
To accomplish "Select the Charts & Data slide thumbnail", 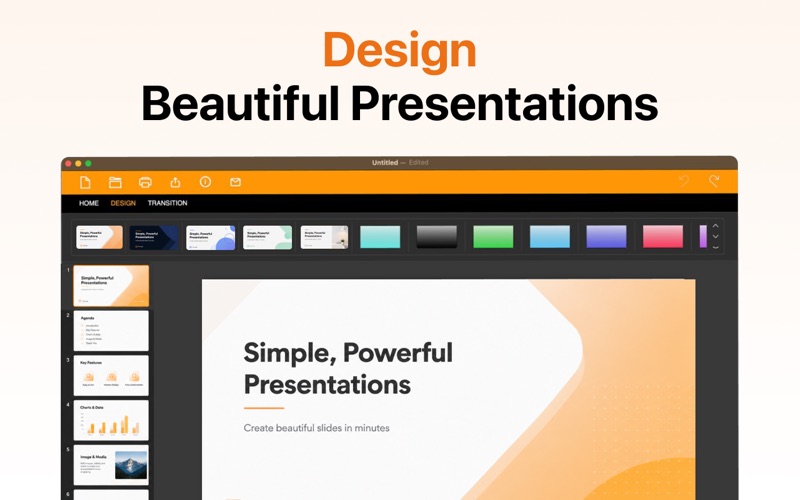I will 111,420.
